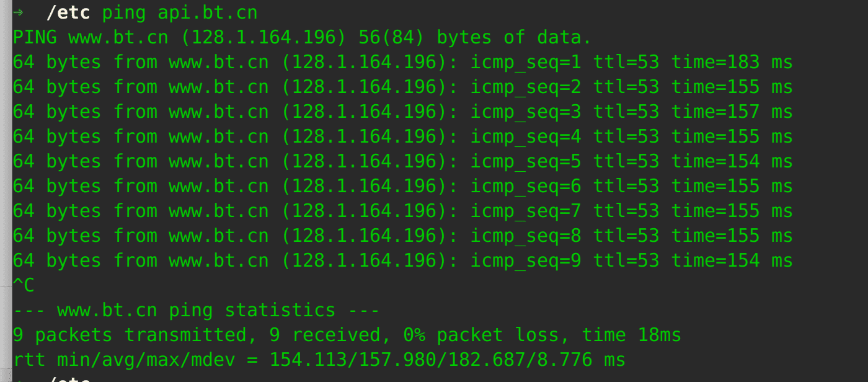Click the icmp_seq=5 text

click(526, 161)
